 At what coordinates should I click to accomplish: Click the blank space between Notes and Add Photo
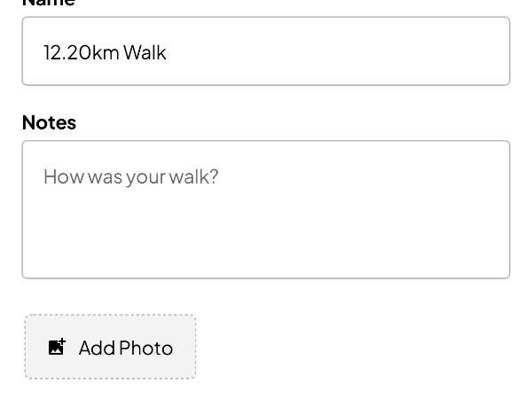click(x=266, y=296)
